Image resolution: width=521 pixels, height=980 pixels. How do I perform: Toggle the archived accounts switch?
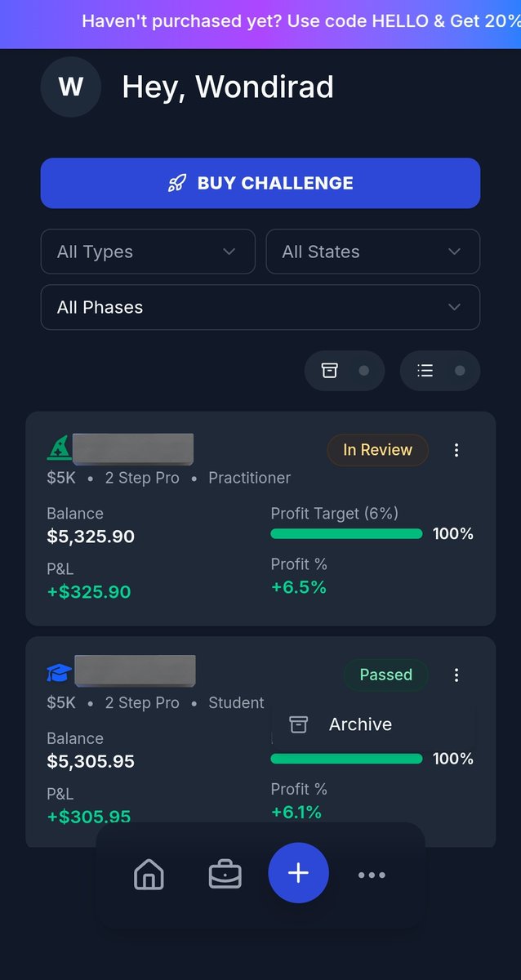(346, 371)
